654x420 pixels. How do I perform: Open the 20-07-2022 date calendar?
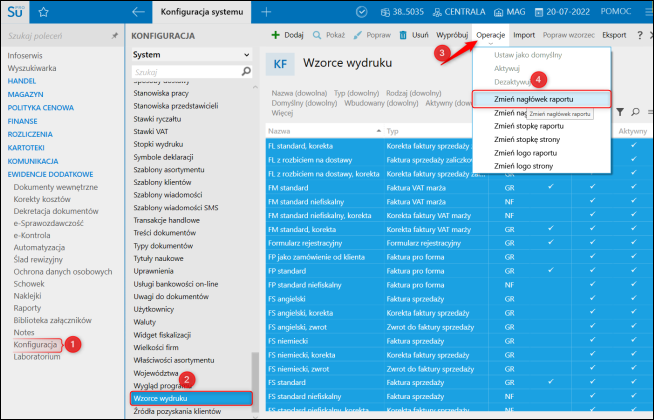(562, 12)
